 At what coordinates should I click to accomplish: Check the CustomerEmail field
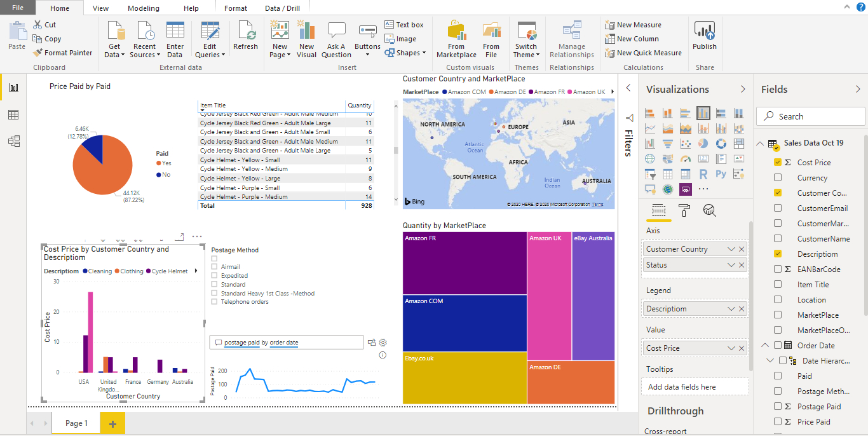coord(778,208)
